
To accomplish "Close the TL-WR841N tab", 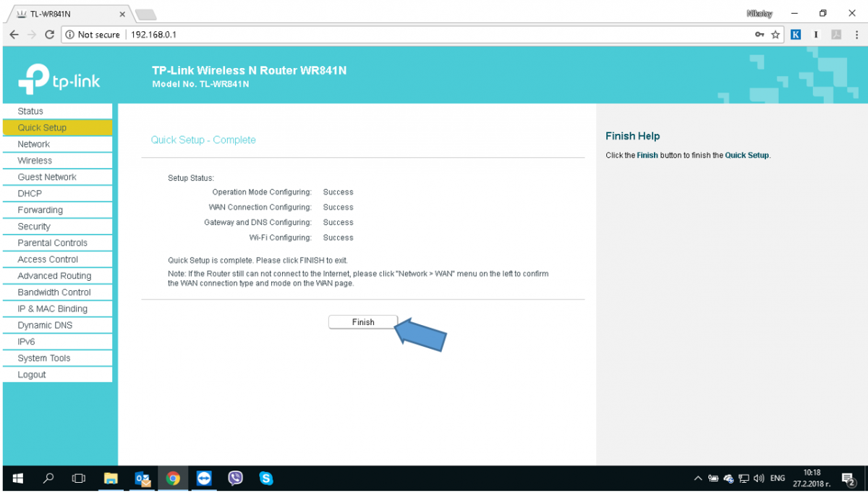I will click(122, 14).
